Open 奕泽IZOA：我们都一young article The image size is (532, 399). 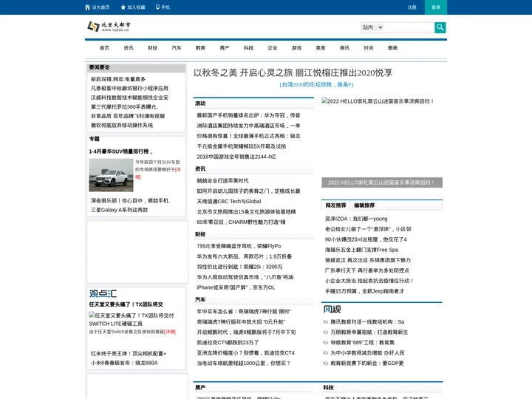tap(356, 219)
